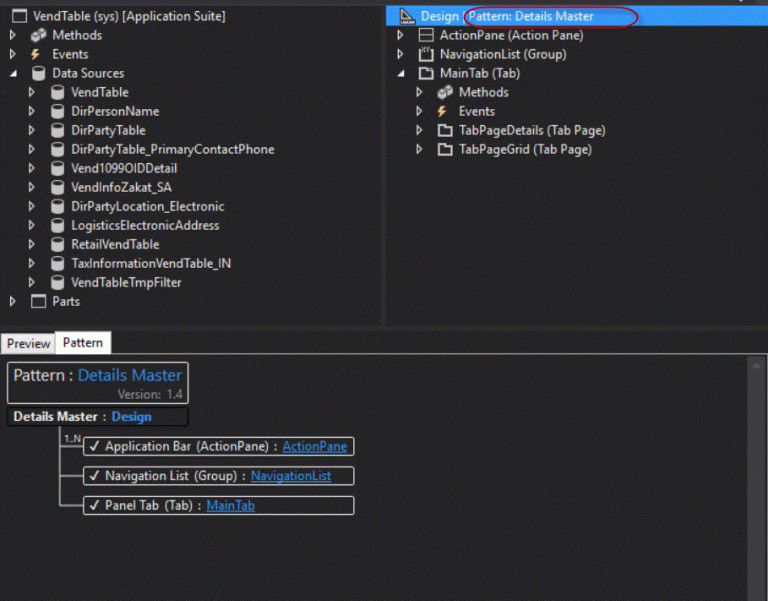This screenshot has width=768, height=601.
Task: Expand Events under MainTab
Action: 420,112
